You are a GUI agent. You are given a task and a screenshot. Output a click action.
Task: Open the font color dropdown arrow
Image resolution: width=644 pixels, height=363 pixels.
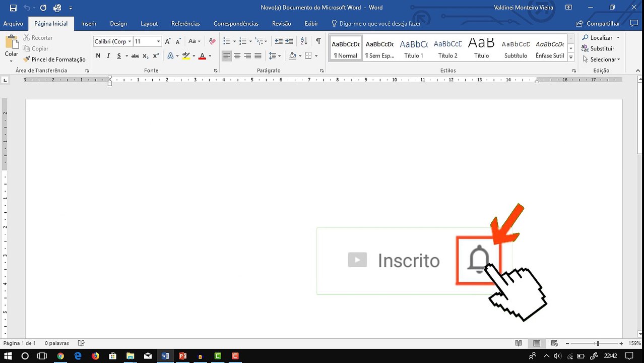point(210,56)
